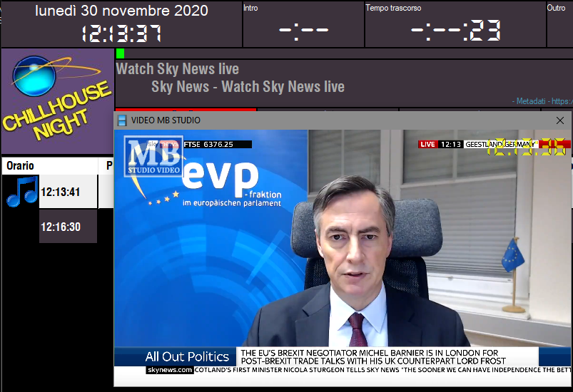The height and width of the screenshot is (392, 573).
Task: Select the 12:13:41 playlist entry
Action: (x=68, y=192)
